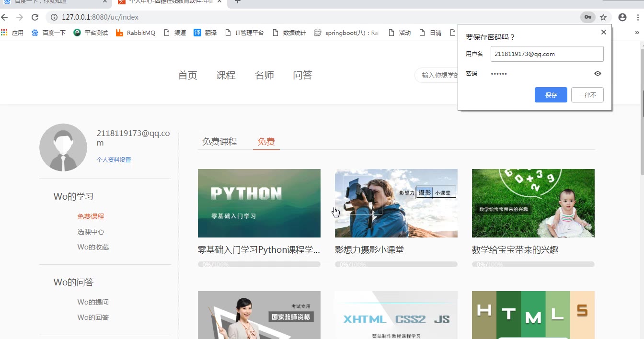Show password with the eye icon
Image resolution: width=644 pixels, height=339 pixels.
598,74
